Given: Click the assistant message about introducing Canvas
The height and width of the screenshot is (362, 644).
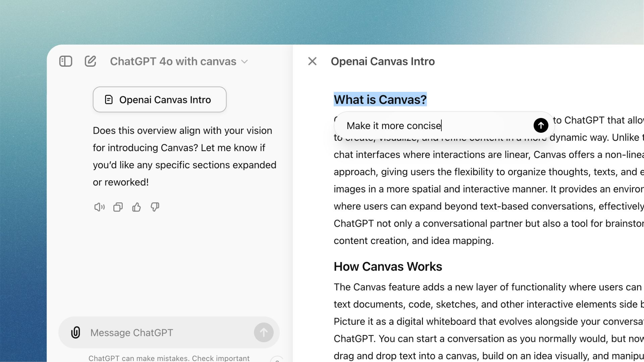Looking at the screenshot, I should pyautogui.click(x=184, y=156).
